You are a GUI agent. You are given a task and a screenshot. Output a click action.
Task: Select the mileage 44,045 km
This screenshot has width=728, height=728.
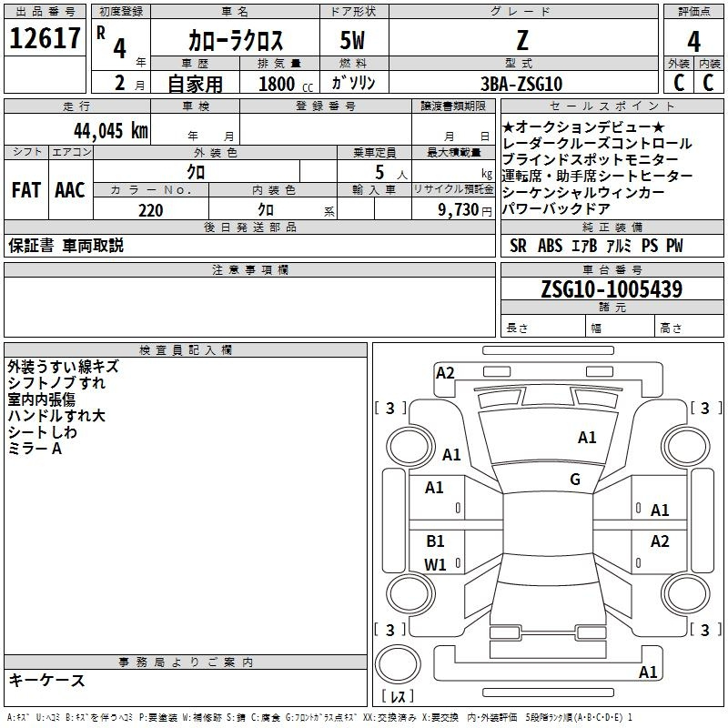111,130
